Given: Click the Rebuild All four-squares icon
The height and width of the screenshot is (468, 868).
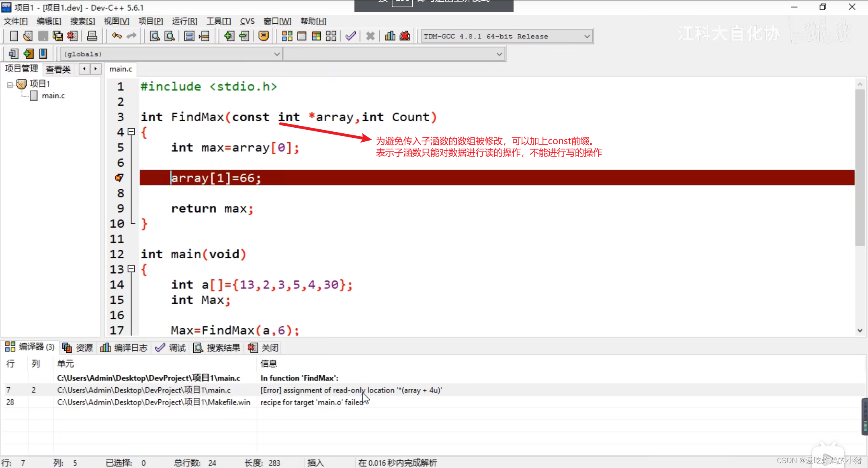Looking at the screenshot, I should pos(331,36).
